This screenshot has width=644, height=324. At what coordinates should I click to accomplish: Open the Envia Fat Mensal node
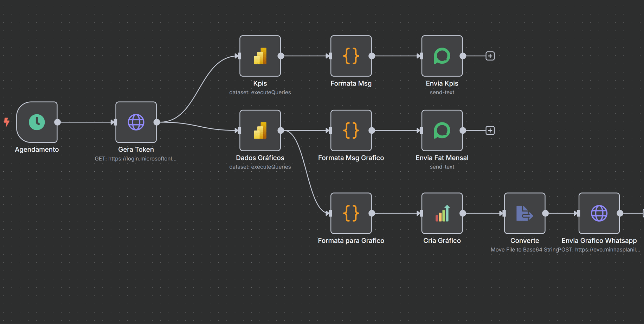[442, 131]
